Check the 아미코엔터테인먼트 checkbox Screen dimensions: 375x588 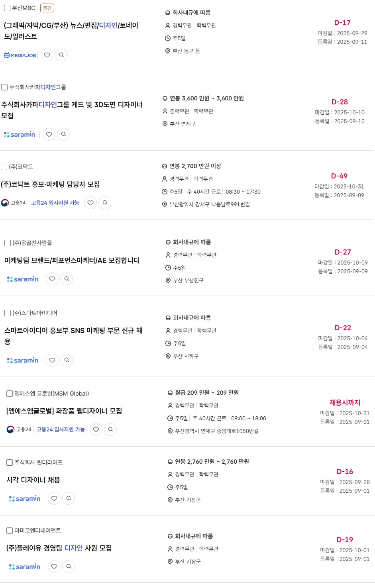click(x=10, y=531)
